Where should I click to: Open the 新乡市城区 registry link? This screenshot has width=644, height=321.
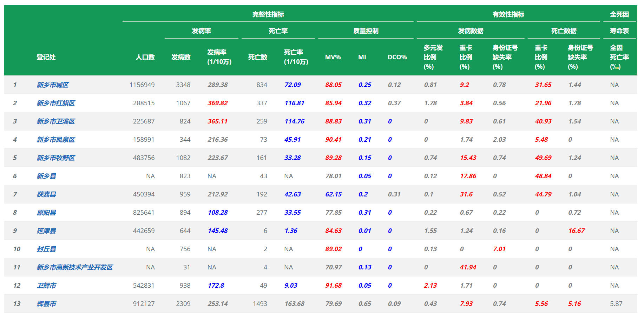point(53,85)
